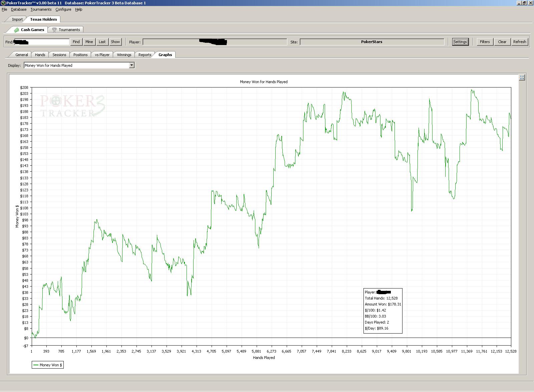Open the Tournaments menu

[x=41, y=9]
